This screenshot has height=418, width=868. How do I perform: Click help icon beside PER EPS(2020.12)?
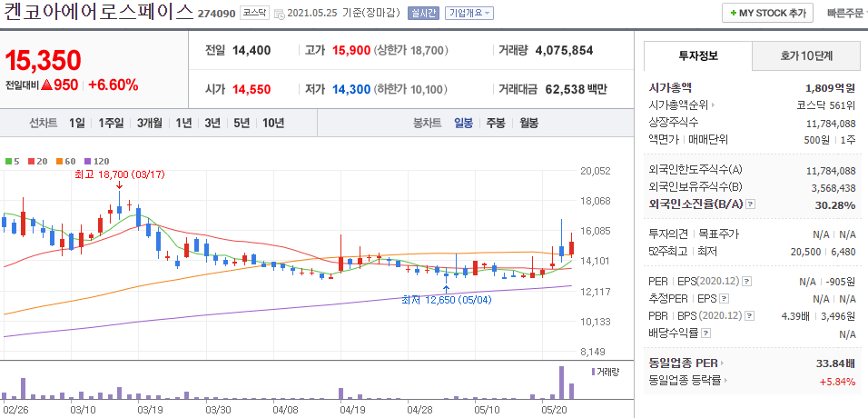pos(745,282)
